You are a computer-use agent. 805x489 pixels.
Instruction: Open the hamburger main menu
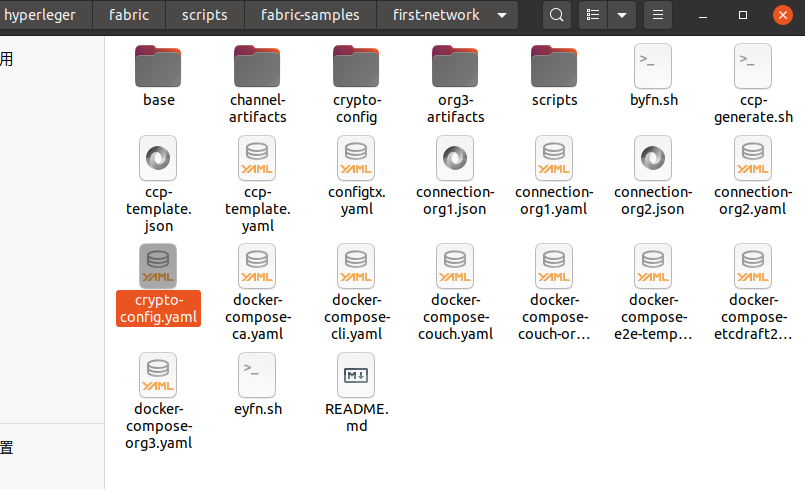(x=658, y=15)
